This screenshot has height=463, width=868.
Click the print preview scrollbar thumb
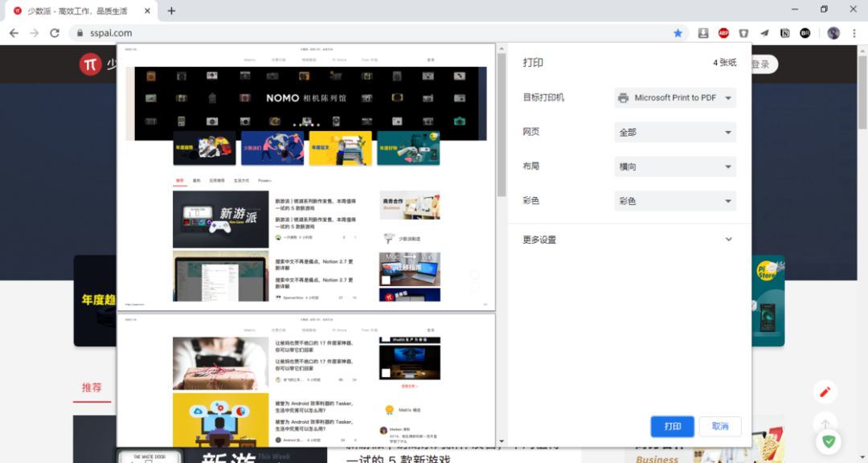[502, 125]
